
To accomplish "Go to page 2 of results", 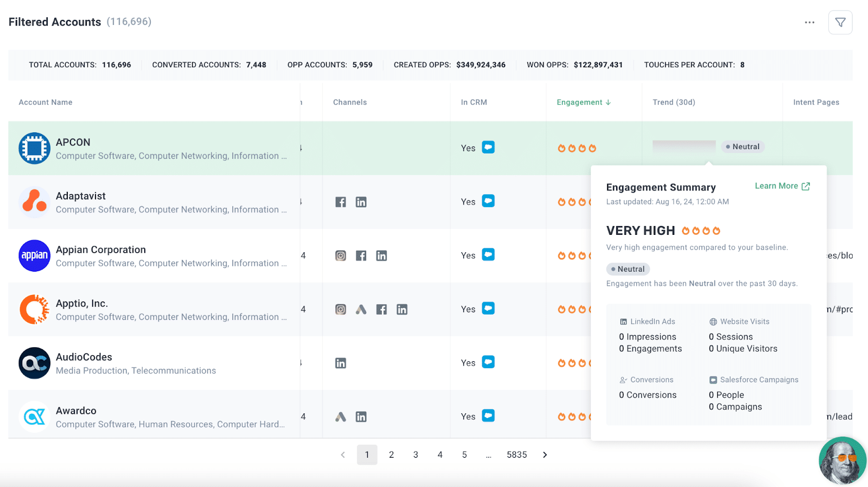I will click(x=391, y=455).
